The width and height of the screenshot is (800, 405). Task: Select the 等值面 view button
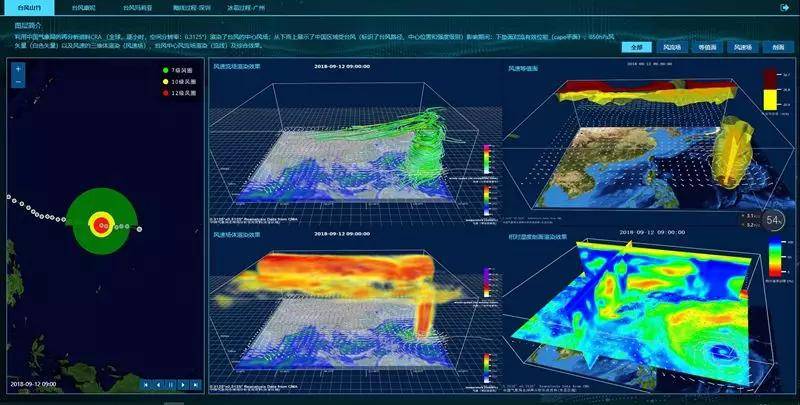[x=706, y=47]
